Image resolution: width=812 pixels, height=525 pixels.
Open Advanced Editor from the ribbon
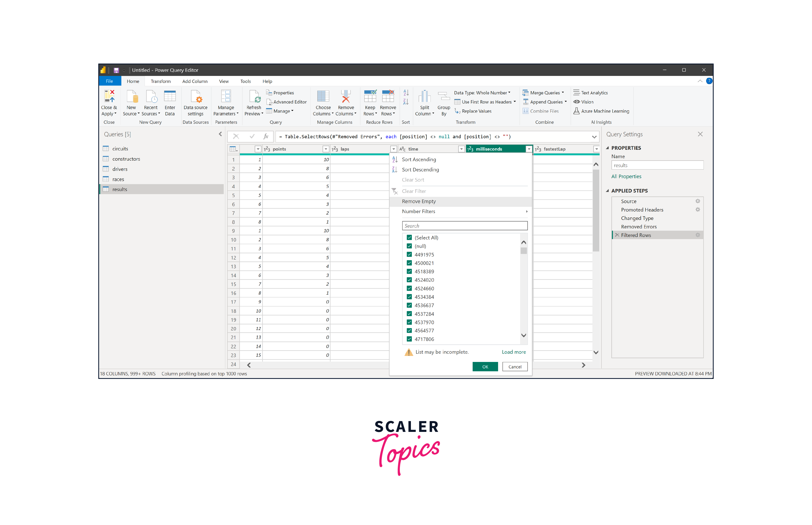click(289, 102)
